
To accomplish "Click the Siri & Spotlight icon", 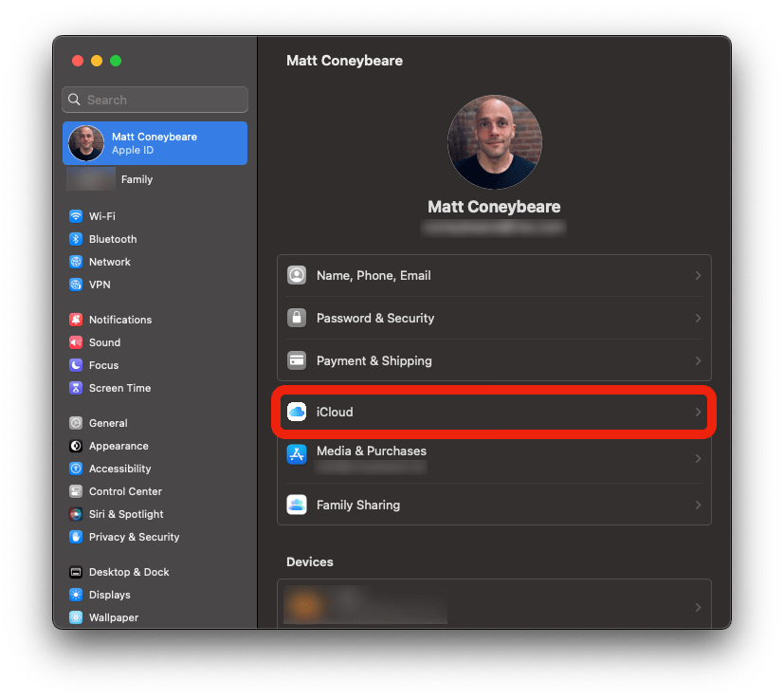I will click(76, 514).
